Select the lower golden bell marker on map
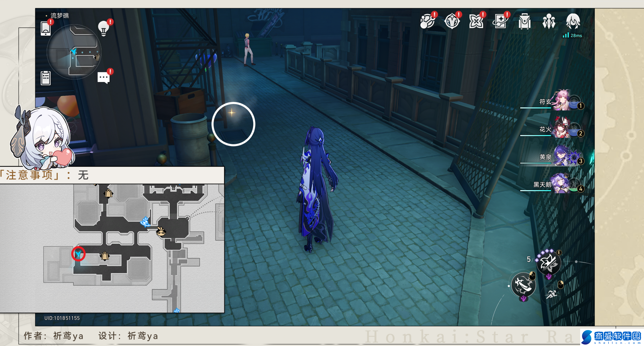Screen dimensions: 644x346 [104, 256]
